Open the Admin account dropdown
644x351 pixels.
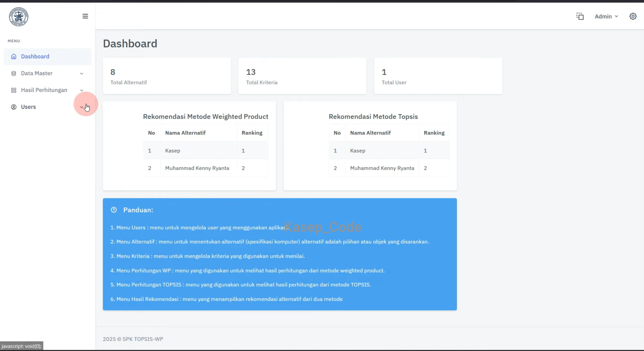pos(606,16)
